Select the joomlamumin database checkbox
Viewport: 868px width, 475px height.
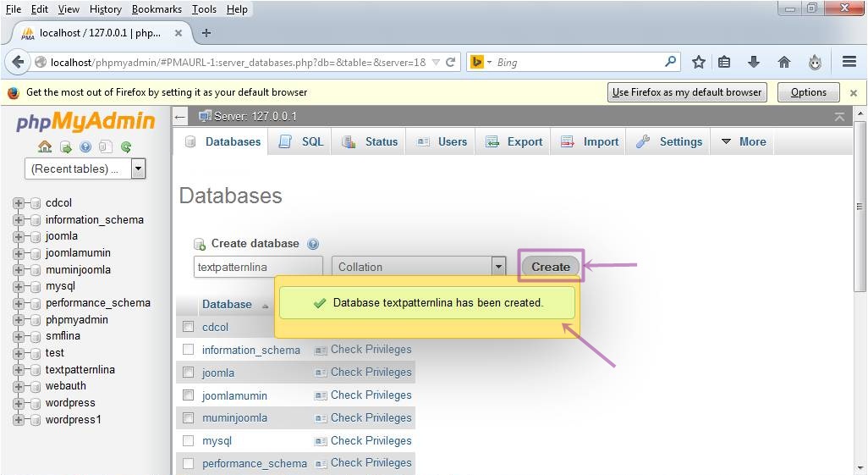189,395
